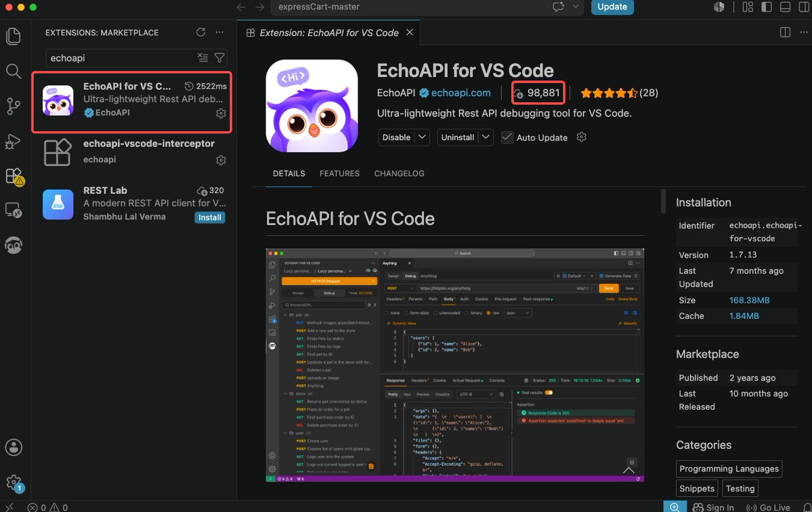Open editor More Actions ellipsis
The width and height of the screenshot is (812, 512).
[804, 32]
